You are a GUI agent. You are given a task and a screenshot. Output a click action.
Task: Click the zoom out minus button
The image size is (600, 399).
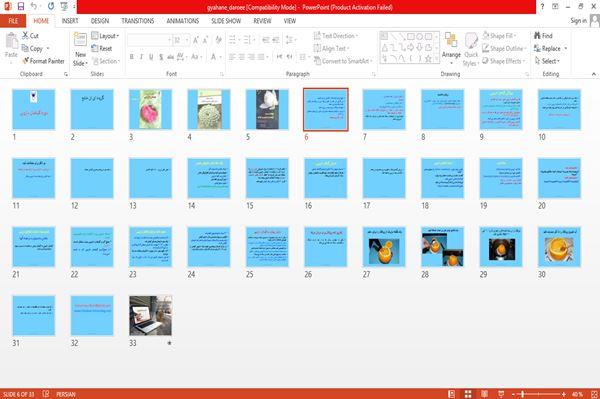(x=514, y=394)
